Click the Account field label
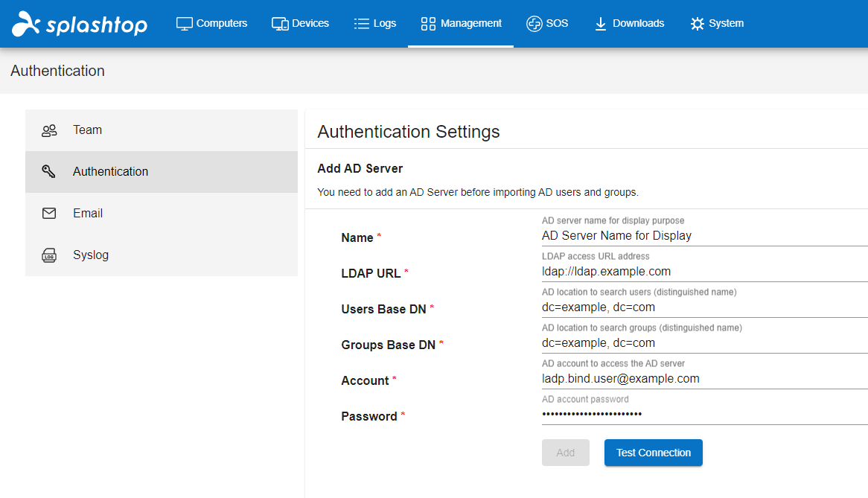 (365, 380)
